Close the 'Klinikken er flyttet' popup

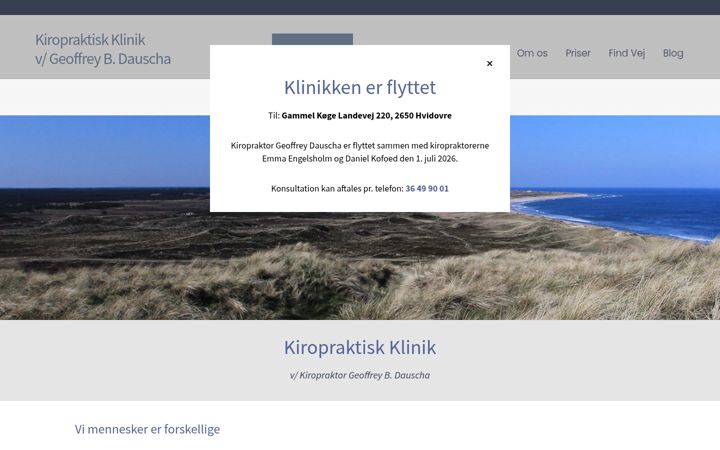(x=489, y=63)
